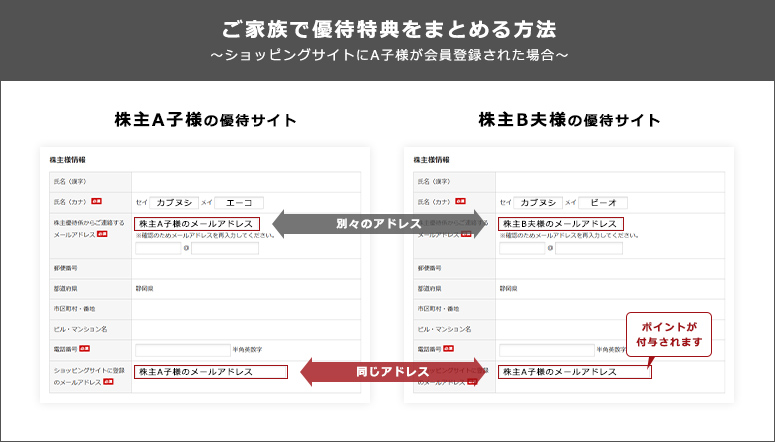
Task: Click the email confirmation domain box in A子様's form
Action: pyautogui.click(x=225, y=248)
